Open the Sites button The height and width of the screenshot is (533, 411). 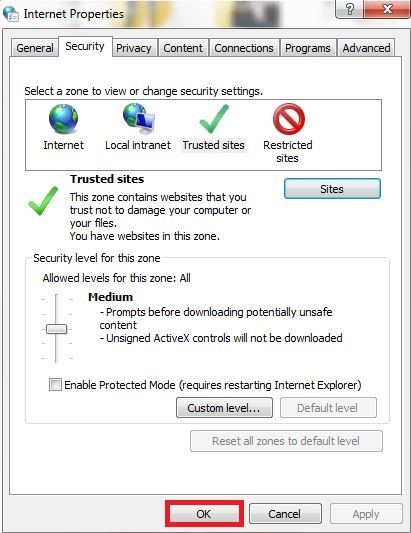(x=332, y=189)
